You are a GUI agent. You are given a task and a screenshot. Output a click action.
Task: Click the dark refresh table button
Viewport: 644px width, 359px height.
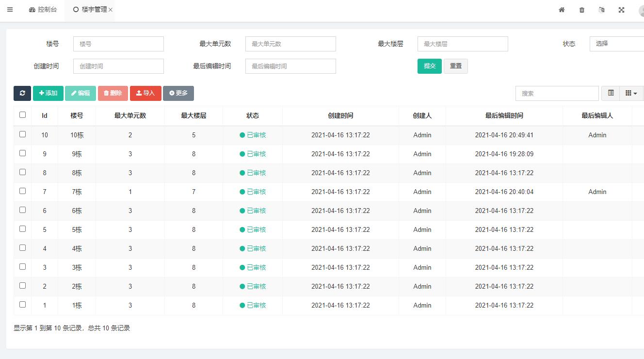tap(22, 93)
